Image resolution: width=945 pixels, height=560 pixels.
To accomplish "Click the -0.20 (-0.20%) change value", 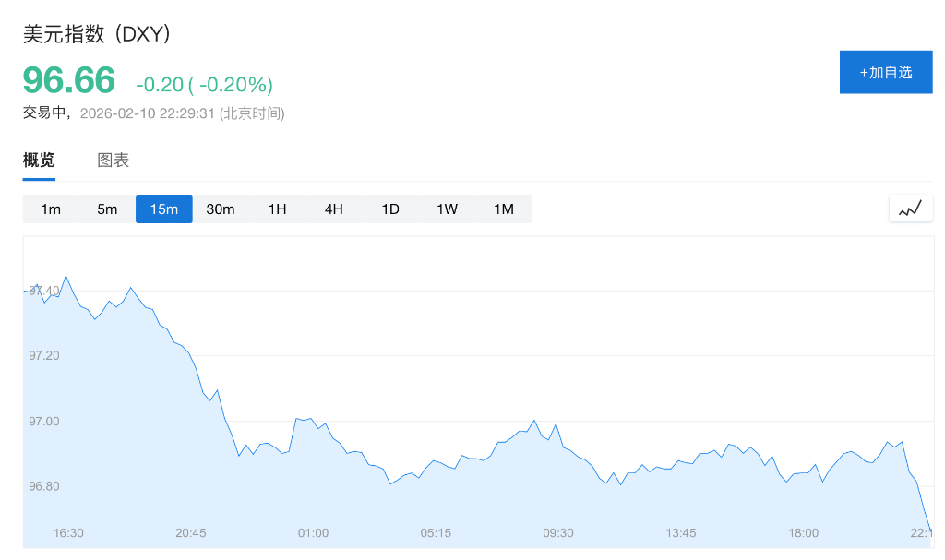I will tap(204, 85).
